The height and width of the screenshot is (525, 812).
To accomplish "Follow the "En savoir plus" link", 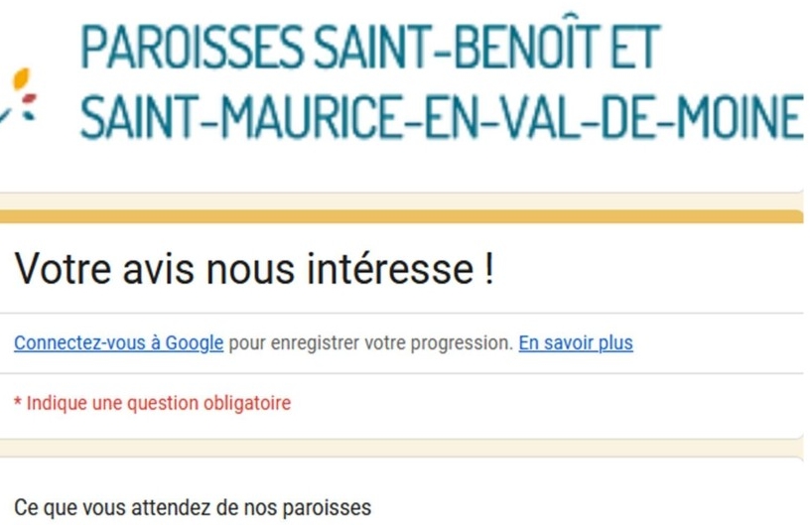I will tap(575, 343).
